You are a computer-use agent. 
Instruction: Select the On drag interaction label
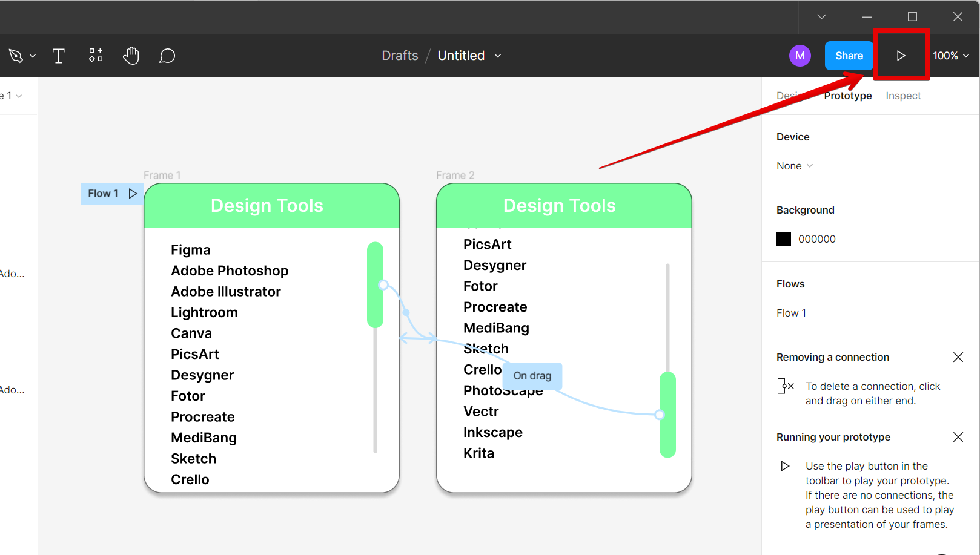tap(532, 376)
